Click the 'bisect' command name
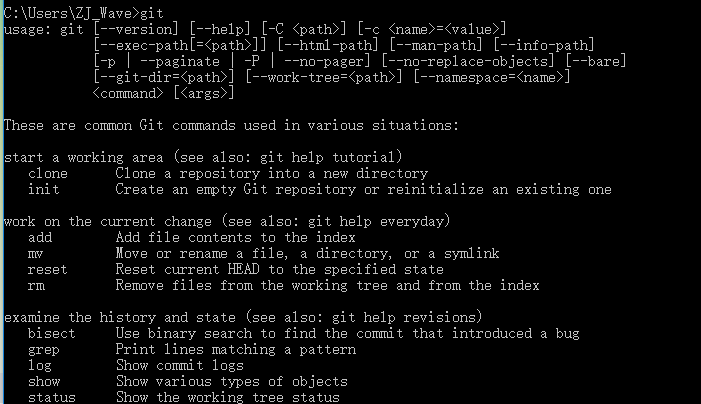The height and width of the screenshot is (404, 701). tap(51, 333)
